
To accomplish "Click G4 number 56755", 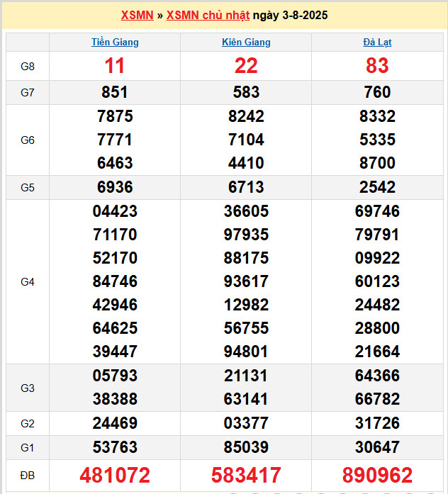I will point(246,328).
